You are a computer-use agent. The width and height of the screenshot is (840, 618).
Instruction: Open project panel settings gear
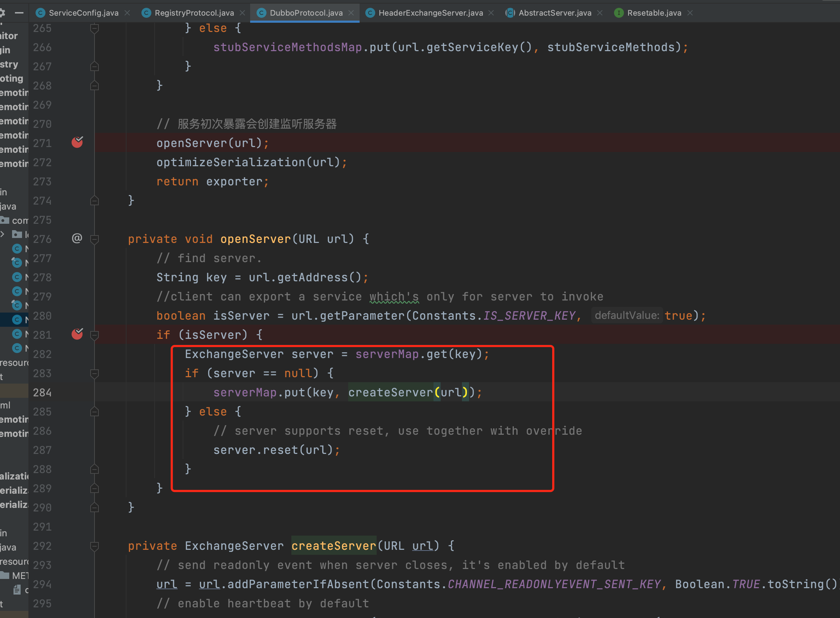click(x=2, y=13)
